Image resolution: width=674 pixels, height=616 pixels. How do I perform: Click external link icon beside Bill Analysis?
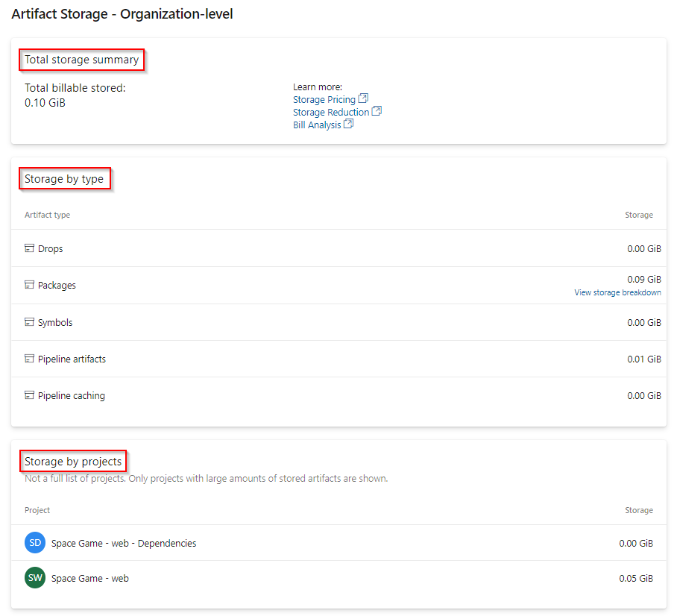(349, 122)
